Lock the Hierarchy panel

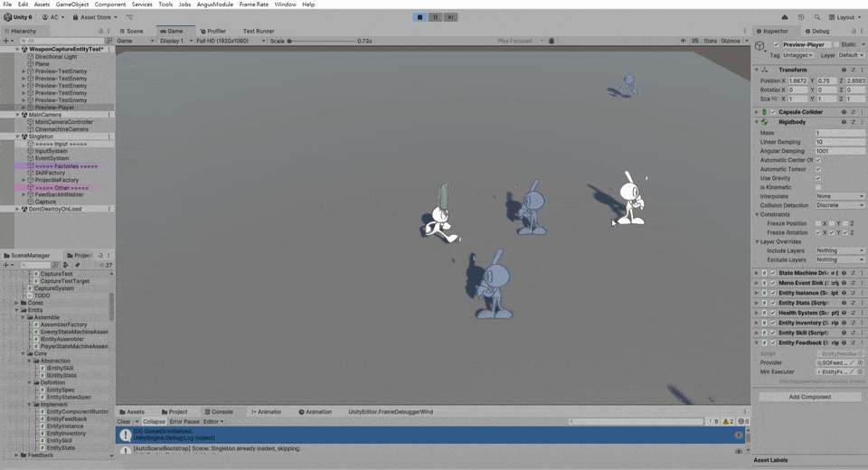click(x=100, y=31)
